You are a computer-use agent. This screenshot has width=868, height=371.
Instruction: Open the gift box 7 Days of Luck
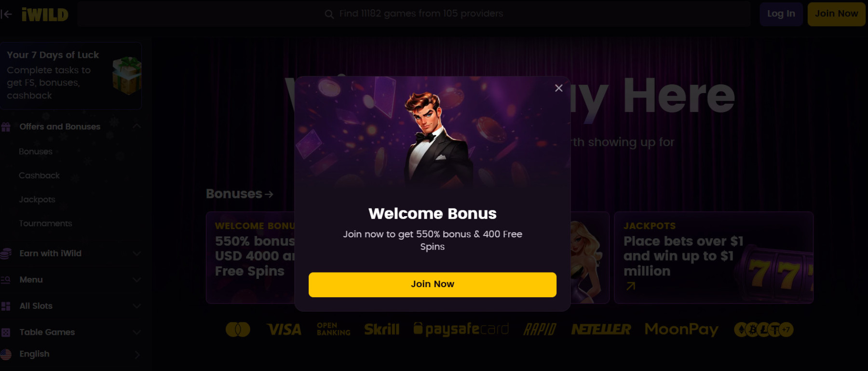[127, 75]
